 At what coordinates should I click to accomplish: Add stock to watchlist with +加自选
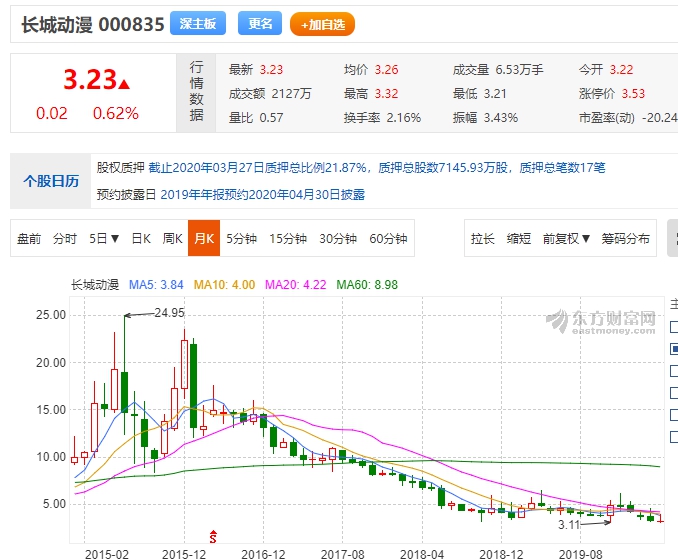(322, 24)
